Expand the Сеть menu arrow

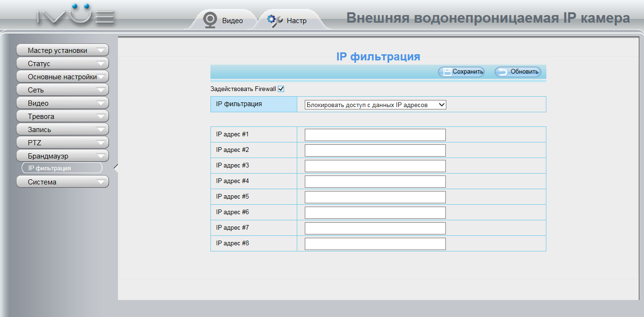click(x=100, y=90)
